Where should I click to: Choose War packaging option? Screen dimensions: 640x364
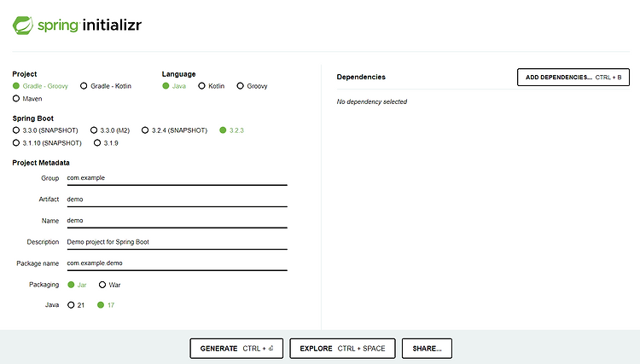pyautogui.click(x=110, y=285)
